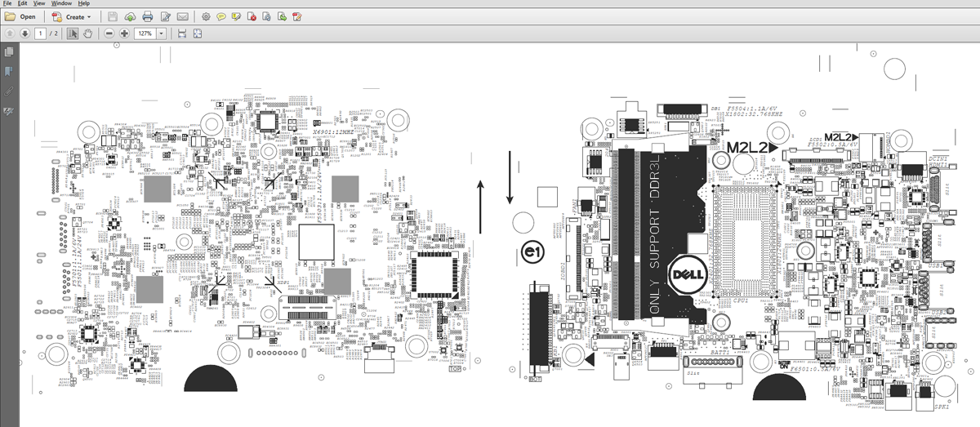The height and width of the screenshot is (427, 980).
Task: Zoom out with the minus button
Action: coord(109,33)
